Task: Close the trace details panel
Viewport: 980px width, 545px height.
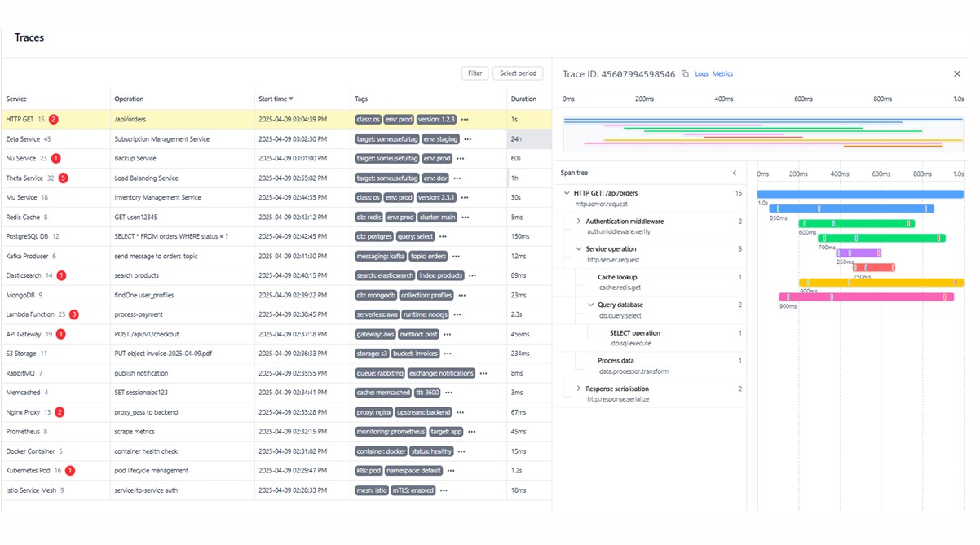Action: 957,73
